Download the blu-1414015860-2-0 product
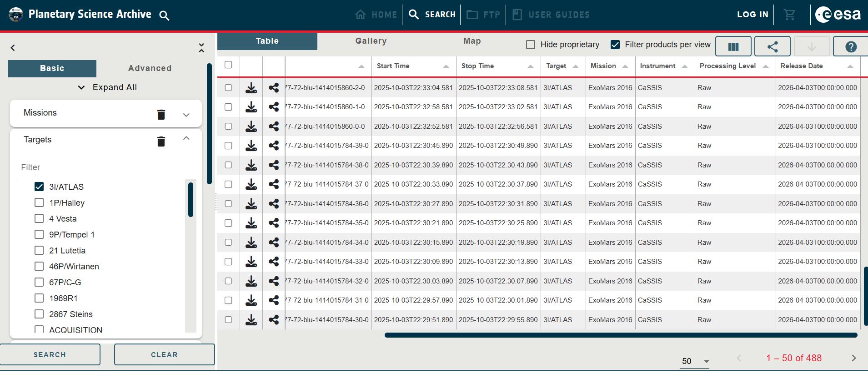Image resolution: width=868 pixels, height=374 pixels. pos(251,88)
